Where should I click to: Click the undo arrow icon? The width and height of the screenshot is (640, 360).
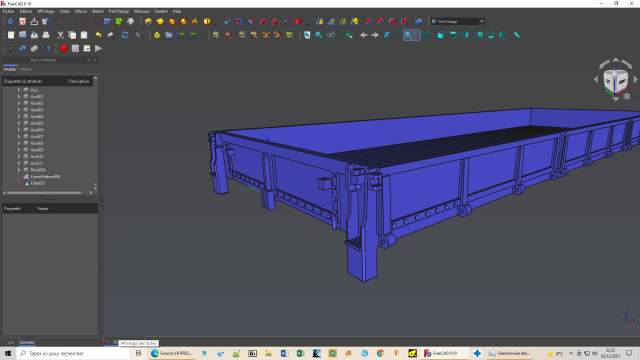tap(98, 35)
